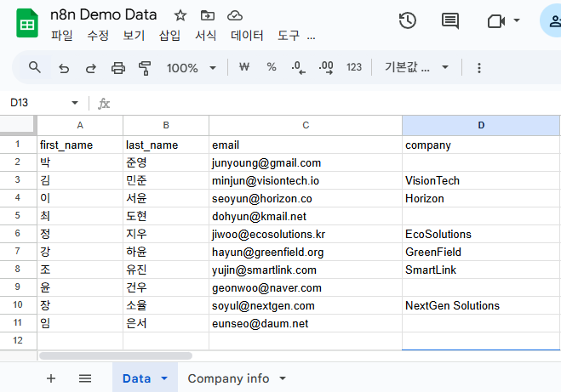This screenshot has height=392, width=561.
Task: Open the Data tab dropdown arrow
Action: (164, 378)
